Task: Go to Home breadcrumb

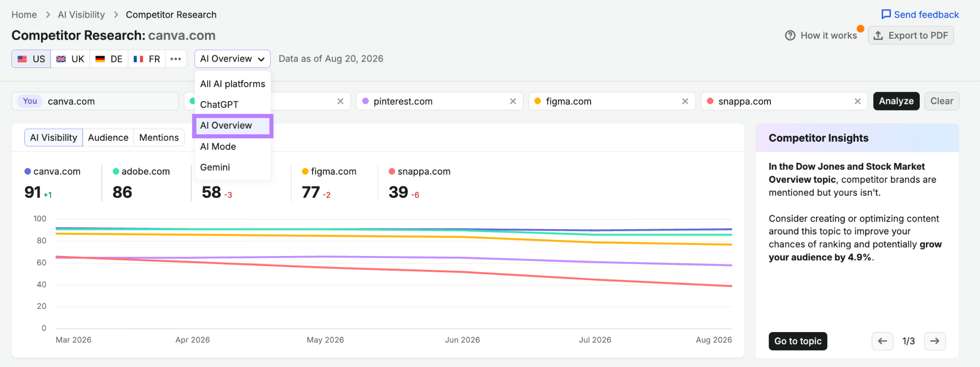Action: (x=24, y=15)
